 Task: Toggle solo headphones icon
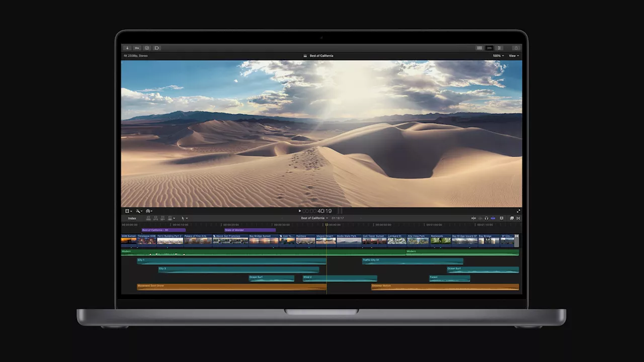tap(487, 218)
